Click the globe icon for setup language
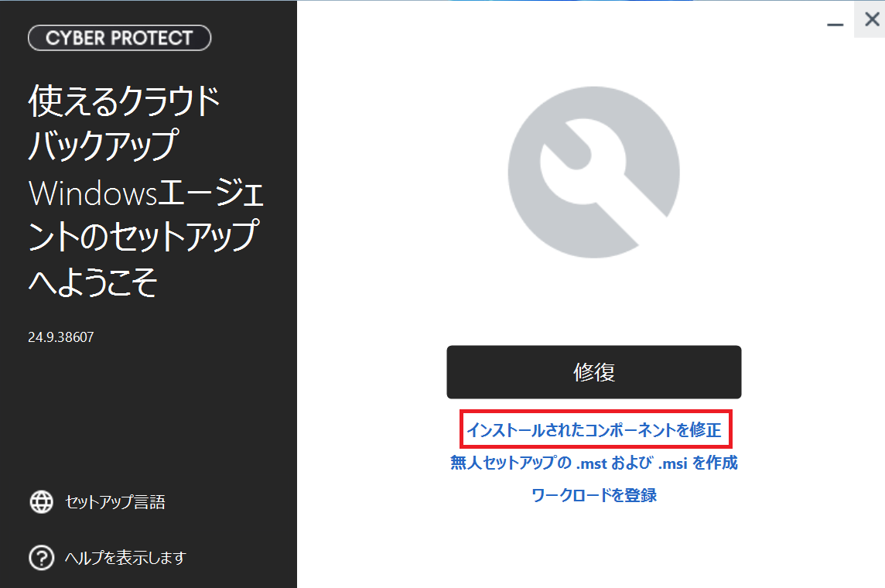This screenshot has height=588, width=885. click(x=41, y=501)
